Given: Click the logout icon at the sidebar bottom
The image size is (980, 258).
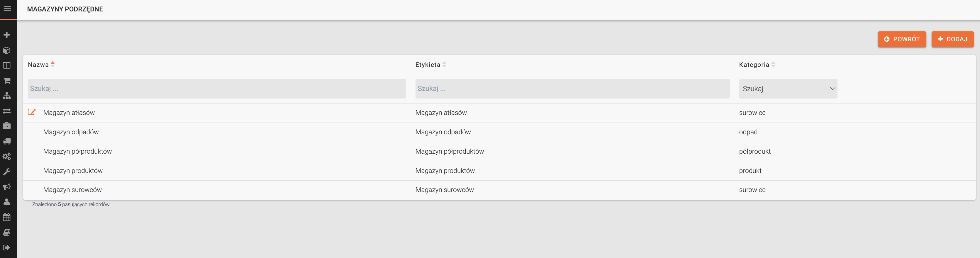Looking at the screenshot, I should 7,247.
